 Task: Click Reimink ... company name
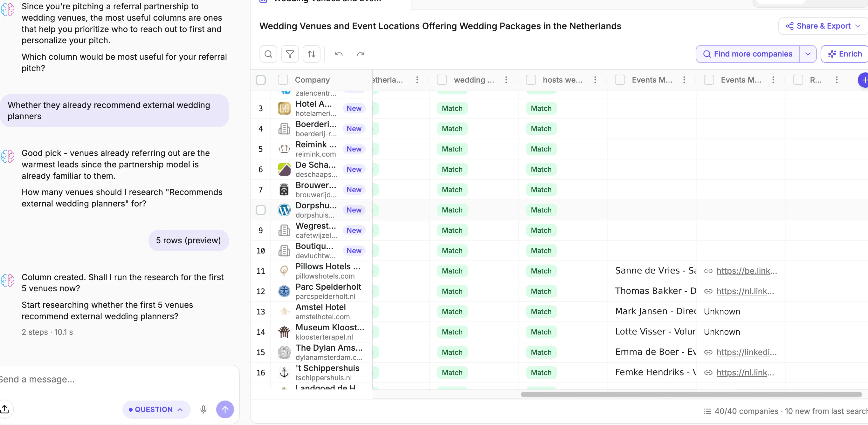point(316,144)
